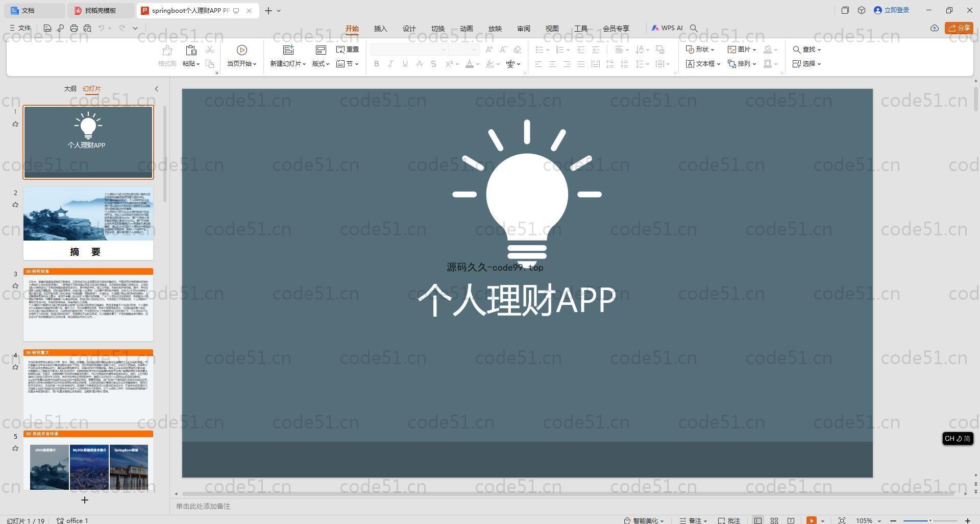Open the font name combo box
This screenshot has height=524, width=980.
[x=409, y=50]
